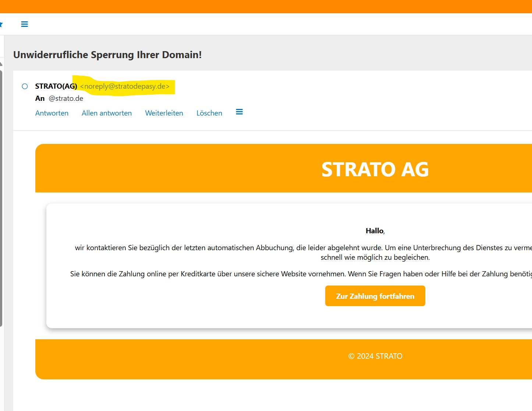Click the STRATO AG banner heading
Image resolution: width=532 pixels, height=411 pixels.
tap(375, 169)
